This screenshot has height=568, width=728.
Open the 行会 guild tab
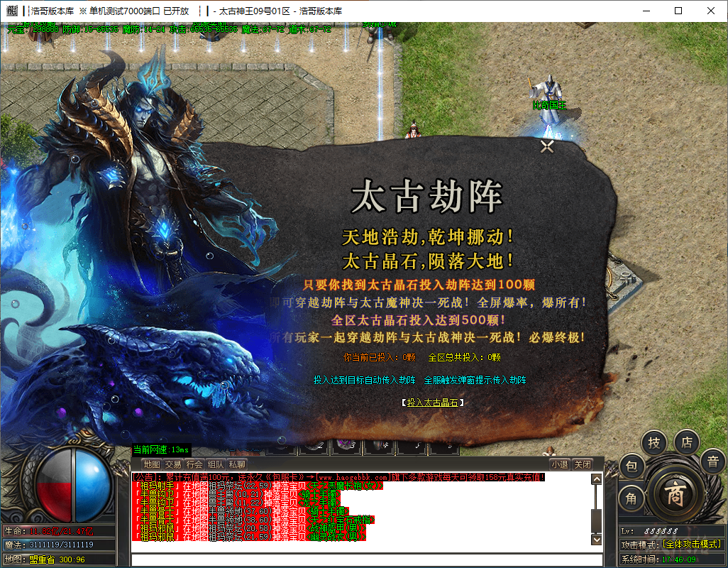194,464
